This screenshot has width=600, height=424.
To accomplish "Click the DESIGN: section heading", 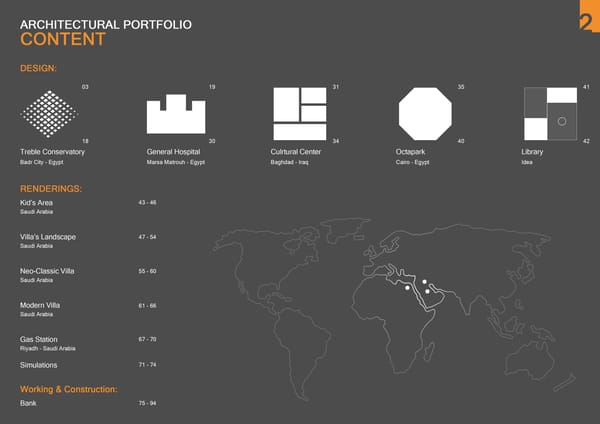I will click(x=38, y=69).
